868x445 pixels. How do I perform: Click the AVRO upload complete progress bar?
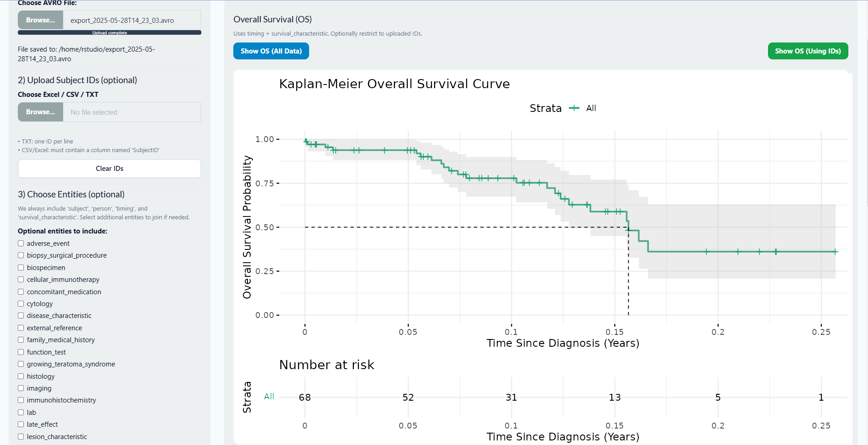tap(110, 33)
